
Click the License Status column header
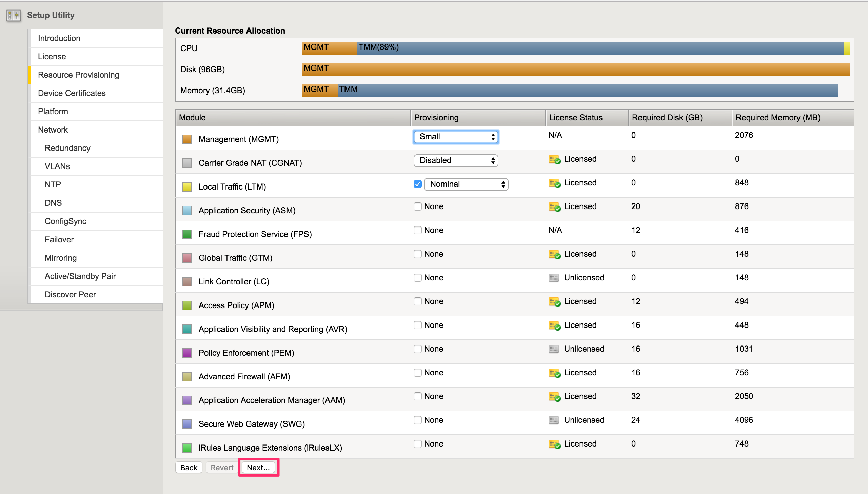coord(587,118)
